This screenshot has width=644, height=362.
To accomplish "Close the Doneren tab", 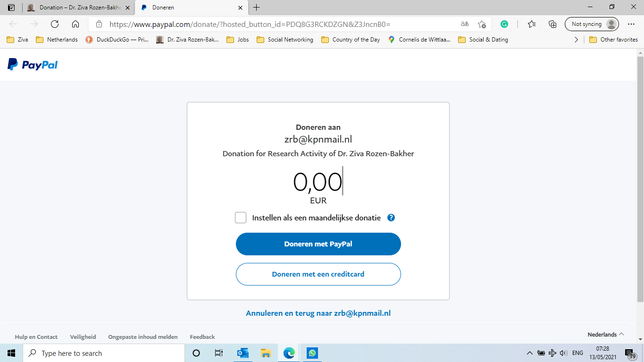I will point(241,8).
